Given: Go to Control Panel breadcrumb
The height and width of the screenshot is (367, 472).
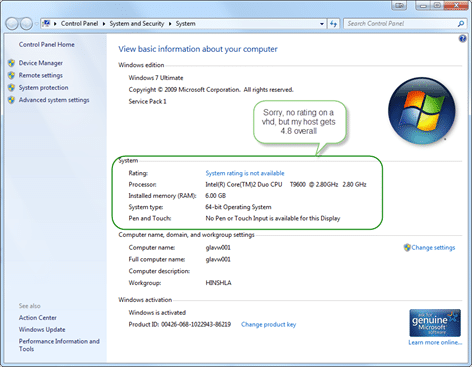Looking at the screenshot, I should coord(79,24).
